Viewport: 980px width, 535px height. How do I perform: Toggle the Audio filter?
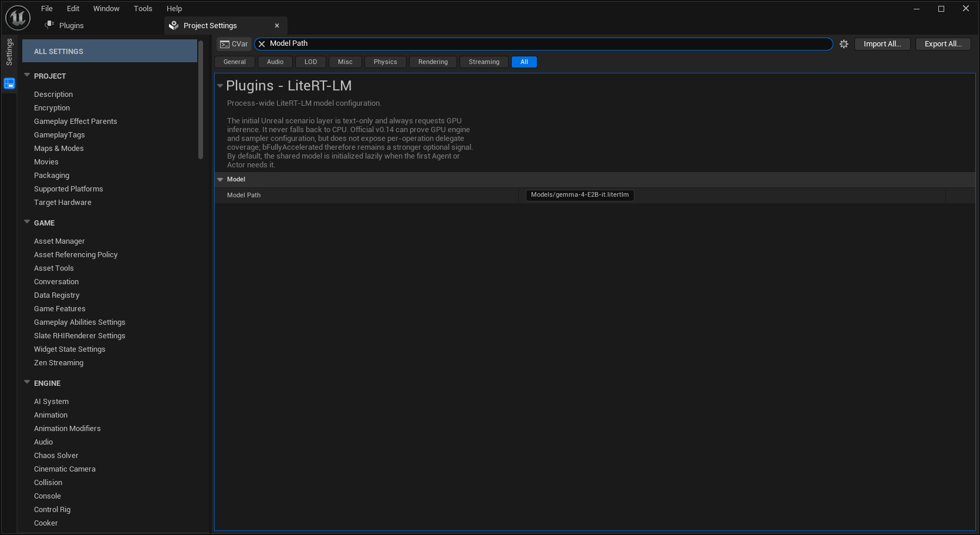pos(275,62)
